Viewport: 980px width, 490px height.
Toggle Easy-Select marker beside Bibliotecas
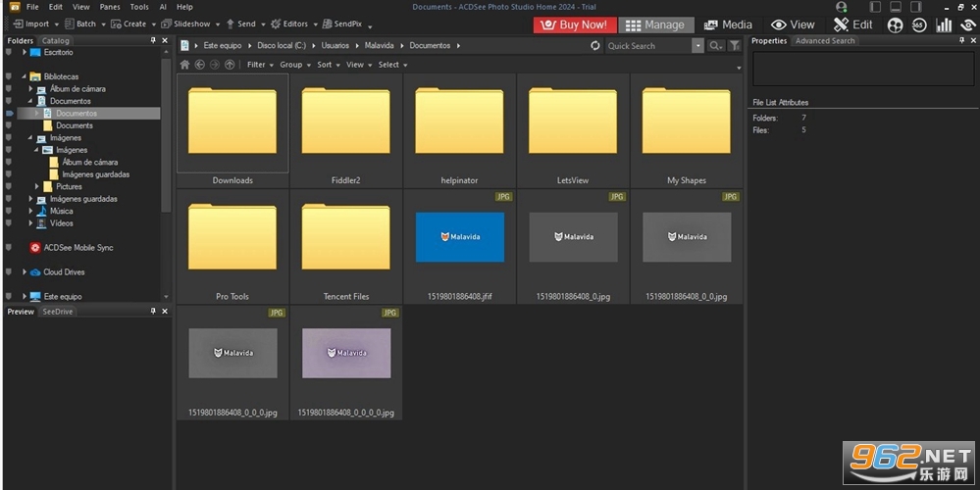(x=9, y=76)
